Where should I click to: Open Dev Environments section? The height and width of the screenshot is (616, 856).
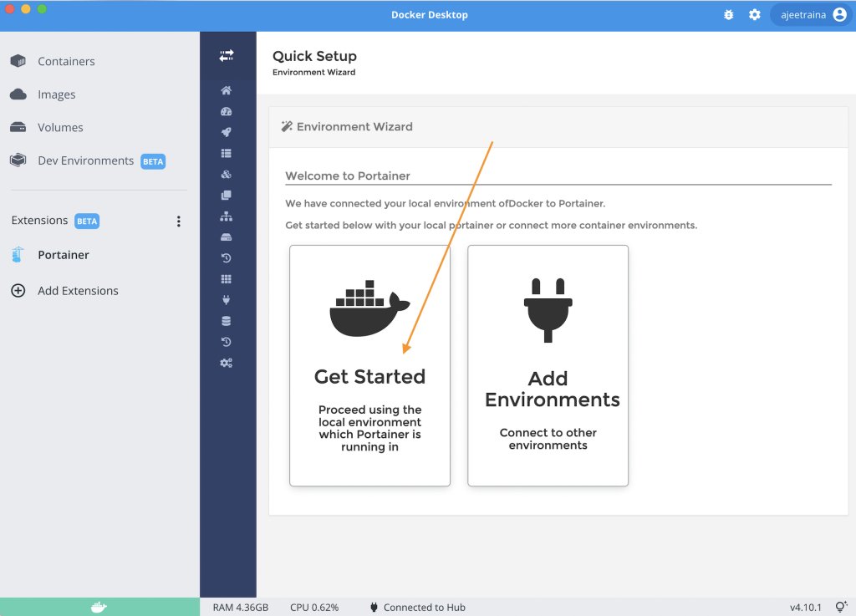click(x=86, y=160)
